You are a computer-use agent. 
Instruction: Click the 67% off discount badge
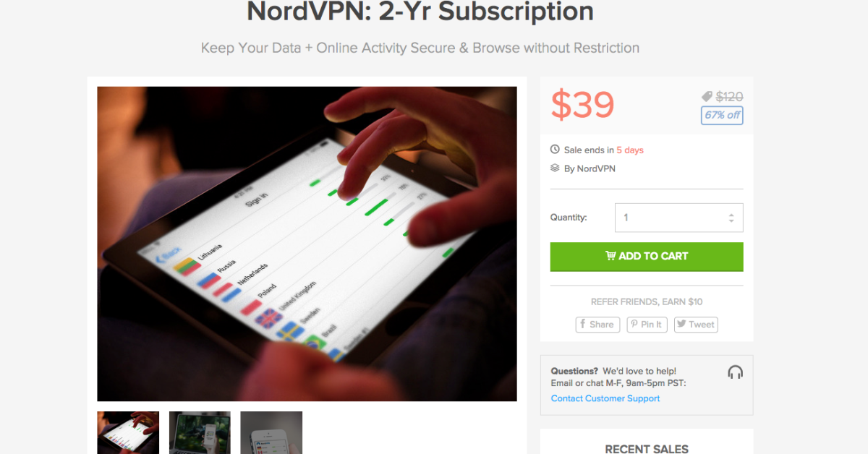[x=722, y=116]
